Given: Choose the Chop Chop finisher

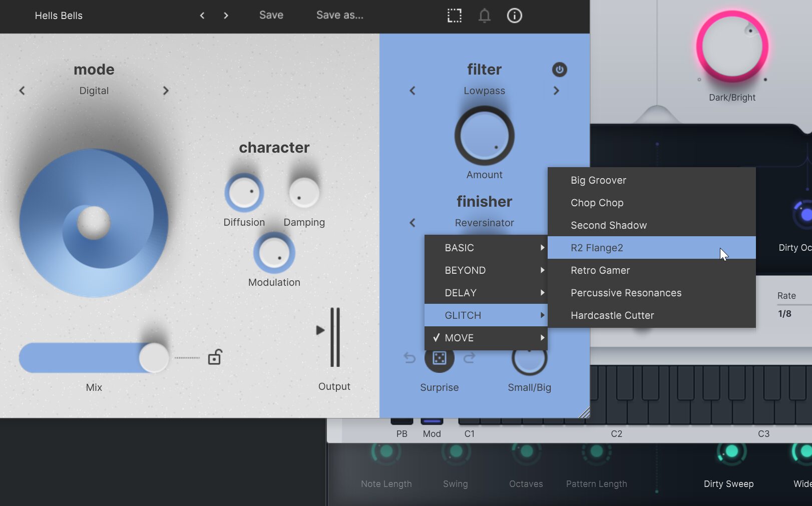Looking at the screenshot, I should click(652, 203).
